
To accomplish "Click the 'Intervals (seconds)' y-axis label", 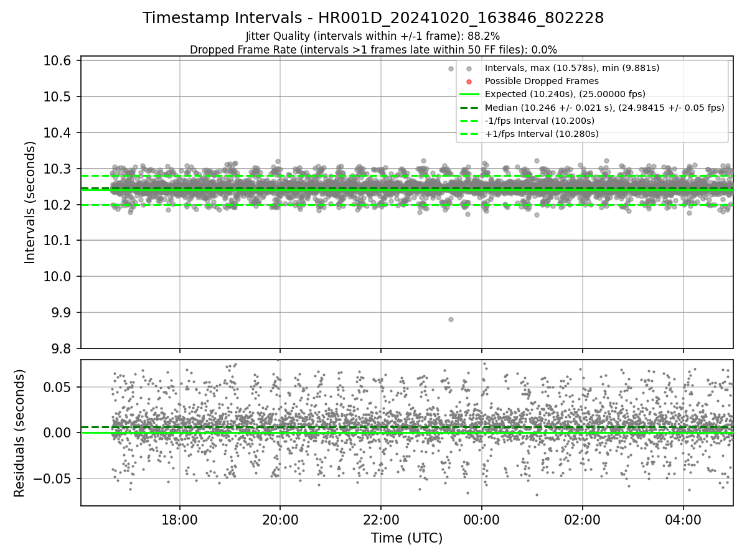I will coord(30,202).
